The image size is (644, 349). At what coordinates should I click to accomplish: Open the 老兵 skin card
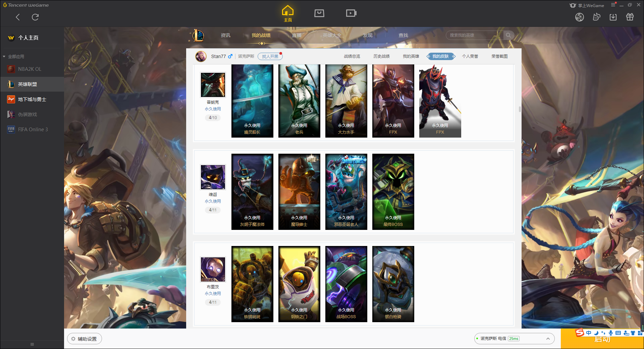coord(299,101)
